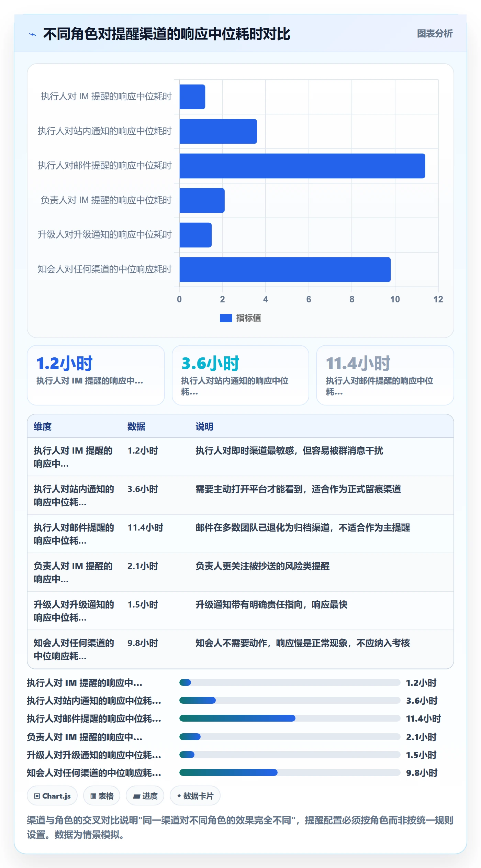481x868 pixels.
Task: Click the 知会人对任何渠道 bar in chart
Action: [x=285, y=269]
